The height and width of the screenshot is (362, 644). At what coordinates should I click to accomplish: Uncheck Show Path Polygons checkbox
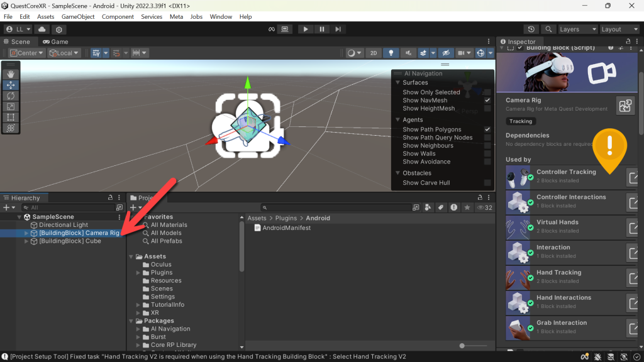(x=487, y=129)
